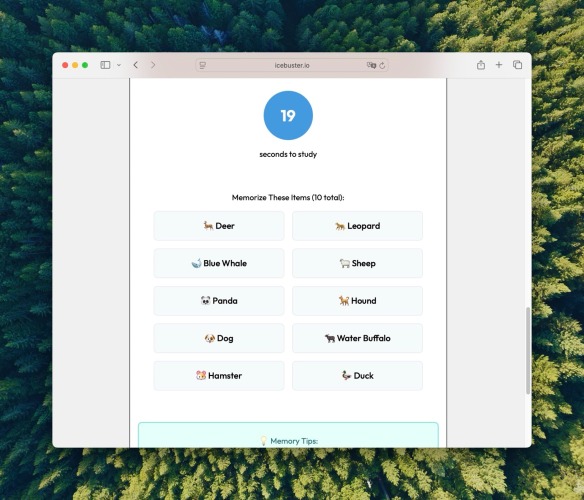Select the Water Buffalo card
The width and height of the screenshot is (584, 500).
[x=358, y=338]
